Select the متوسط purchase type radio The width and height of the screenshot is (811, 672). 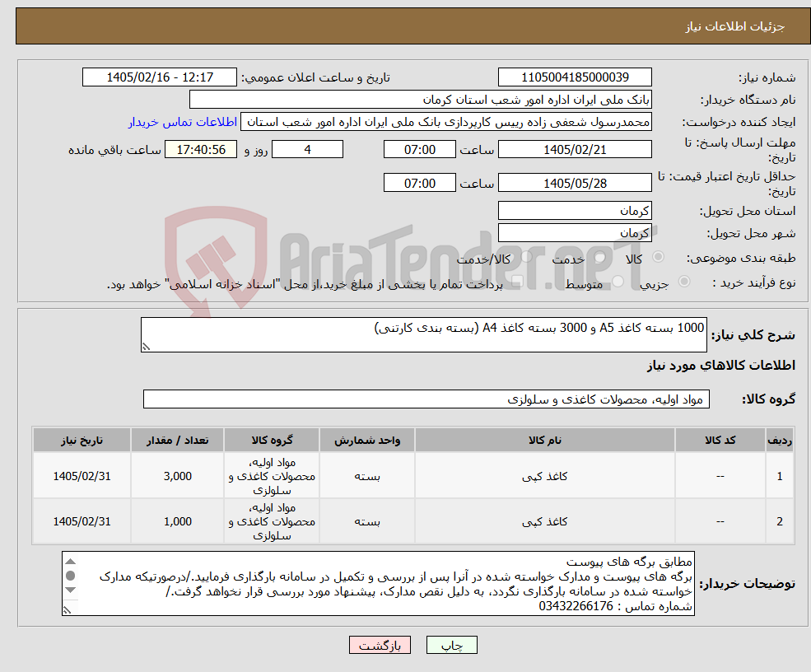618,282
